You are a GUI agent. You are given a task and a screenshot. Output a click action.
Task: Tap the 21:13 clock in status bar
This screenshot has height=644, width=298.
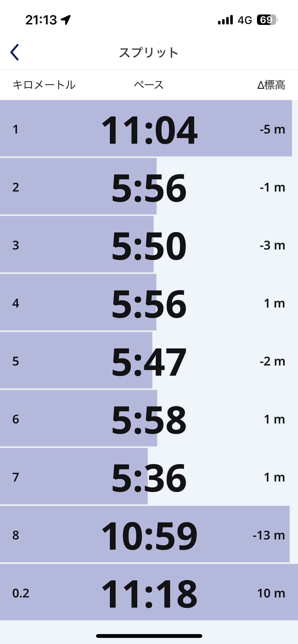(x=41, y=20)
